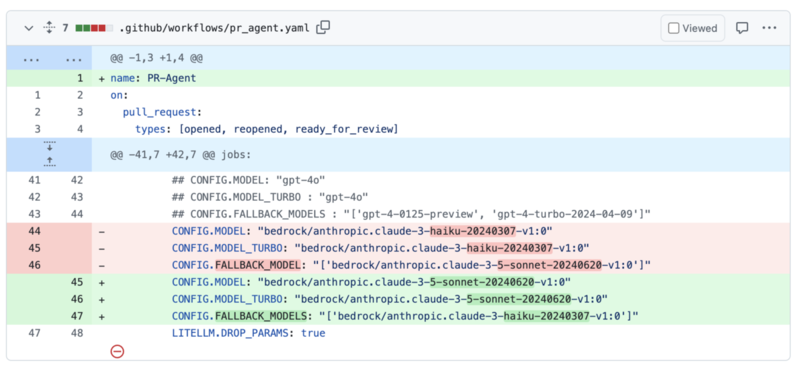
Task: Click added CONFIG.FALLBACK_MODELS line
Action: coord(405,316)
